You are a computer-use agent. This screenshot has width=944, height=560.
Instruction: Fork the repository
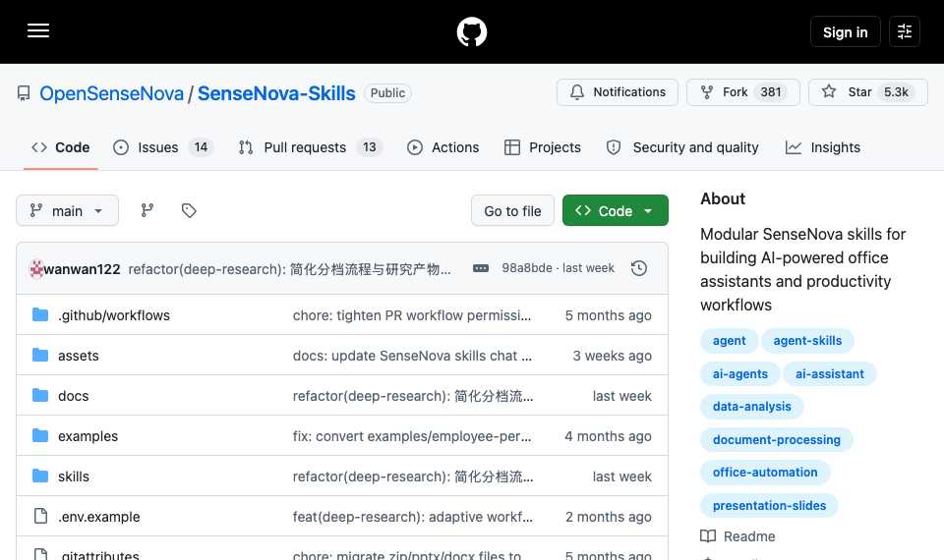[743, 92]
